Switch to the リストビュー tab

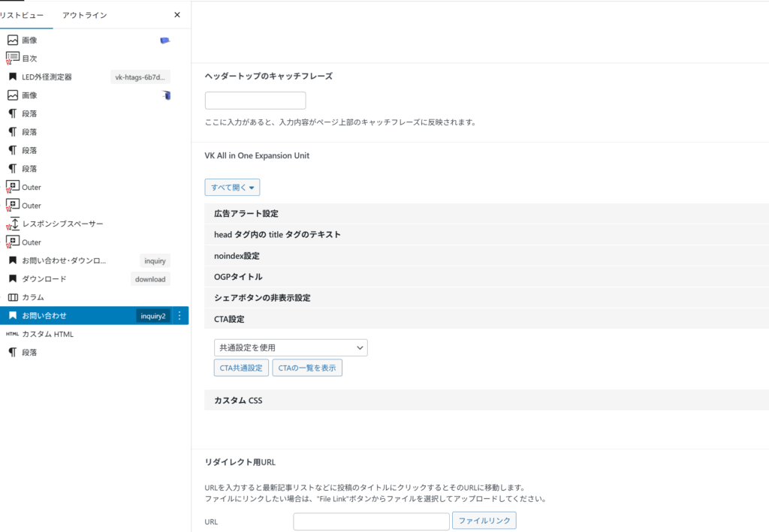pyautogui.click(x=22, y=15)
